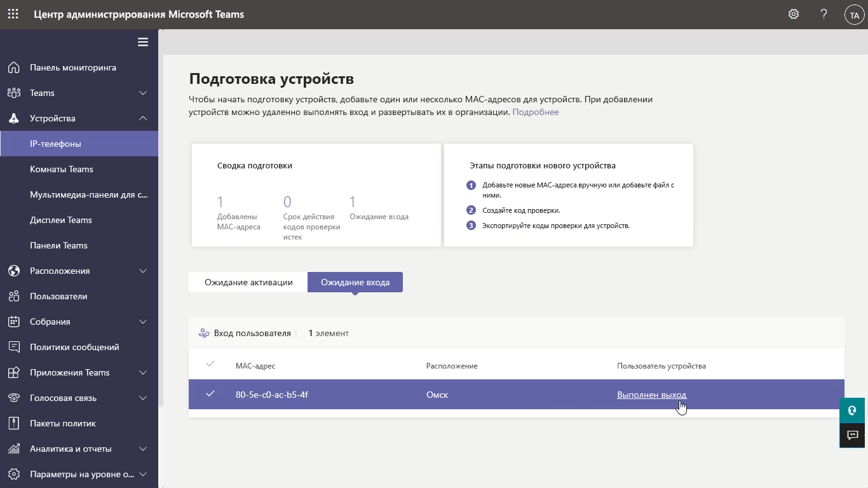
Task: Open Пакеты политик page
Action: (x=79, y=423)
